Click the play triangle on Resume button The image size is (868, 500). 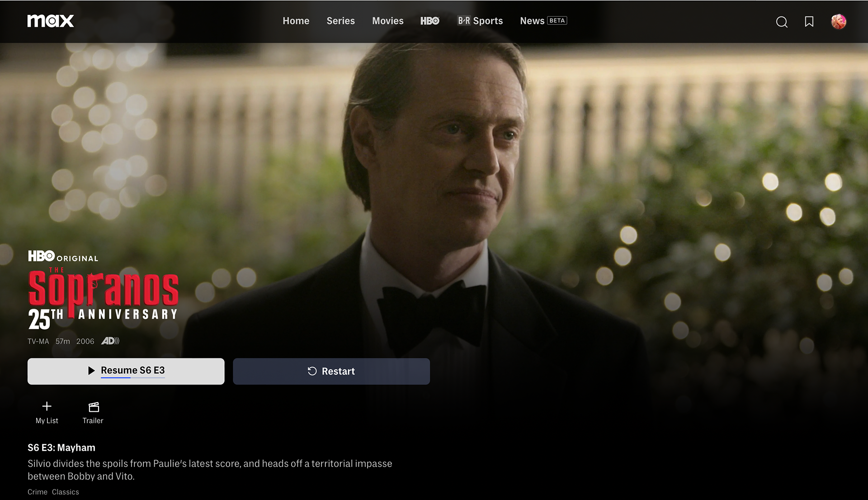coord(91,371)
